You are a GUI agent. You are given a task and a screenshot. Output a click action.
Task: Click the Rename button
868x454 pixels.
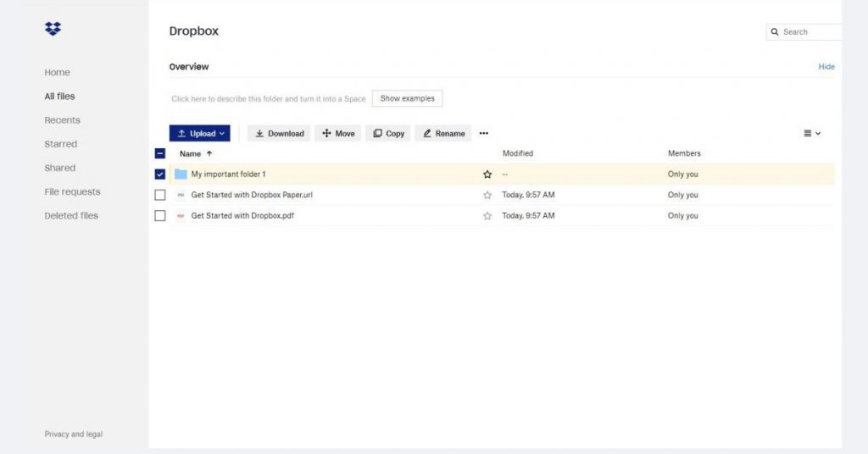443,133
